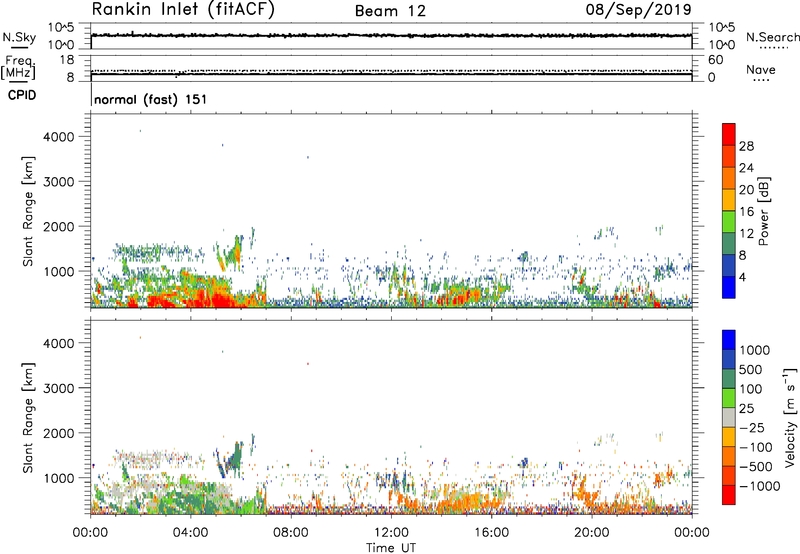
Task: Select the dotted line sample under N.Search
Action: coord(774,48)
